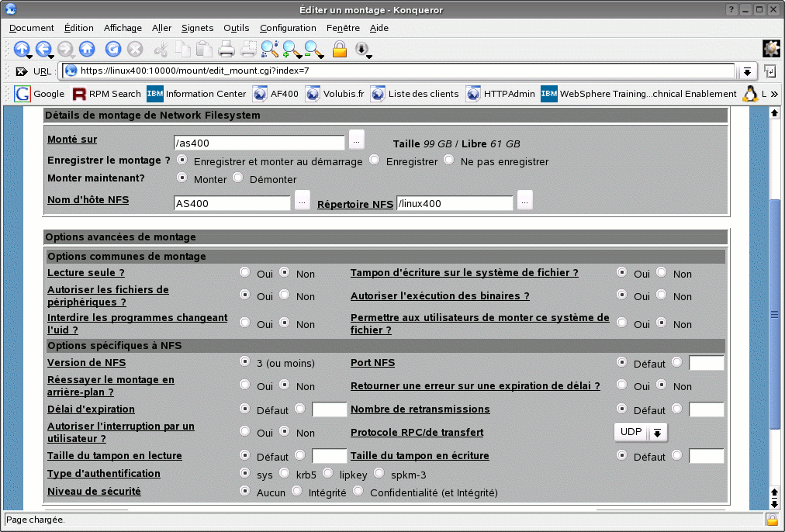The width and height of the screenshot is (785, 532).
Task: Set 'Lecture seule ?' to Oui
Action: [x=245, y=272]
